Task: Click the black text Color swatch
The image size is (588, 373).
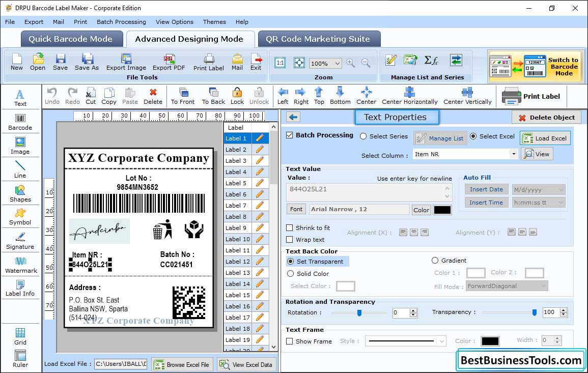Action: point(442,210)
